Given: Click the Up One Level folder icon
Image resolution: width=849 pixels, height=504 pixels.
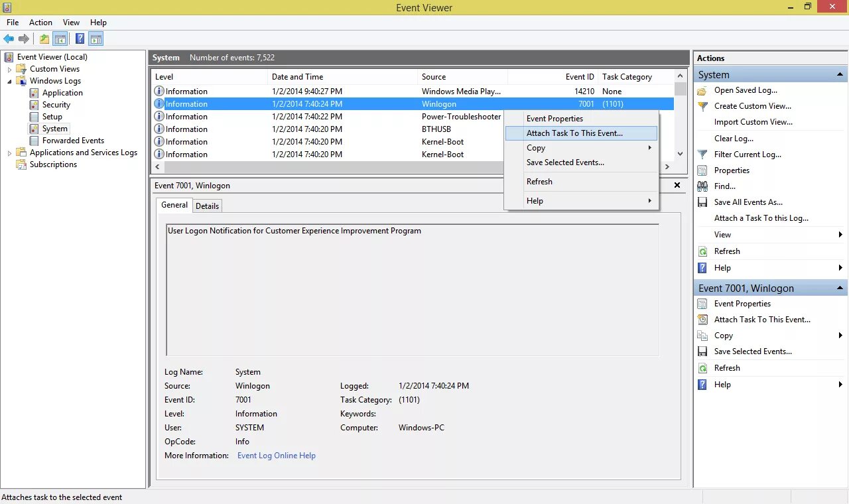Looking at the screenshot, I should tap(44, 39).
